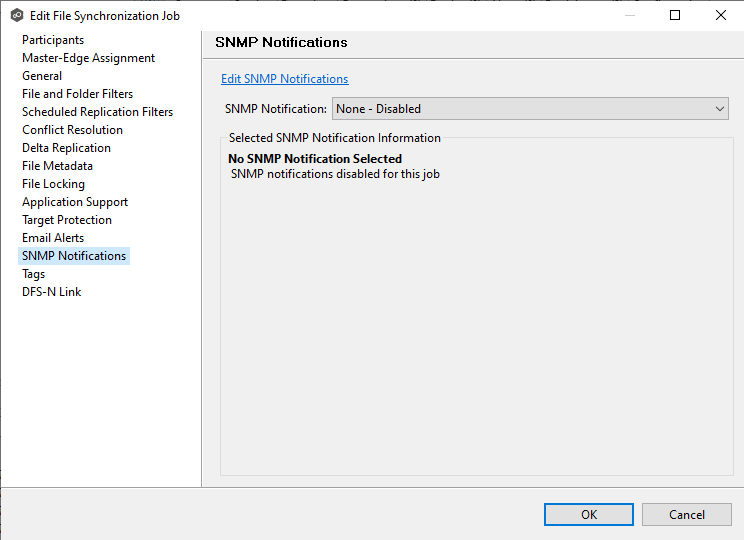Switch to Conflict Resolution settings
This screenshot has height=540, width=744.
(x=72, y=130)
